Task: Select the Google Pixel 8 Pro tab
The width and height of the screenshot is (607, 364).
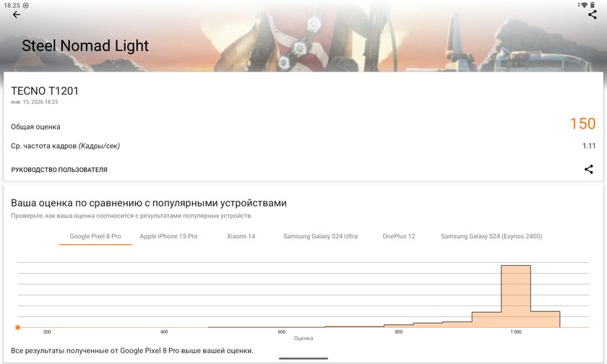Action: point(95,236)
